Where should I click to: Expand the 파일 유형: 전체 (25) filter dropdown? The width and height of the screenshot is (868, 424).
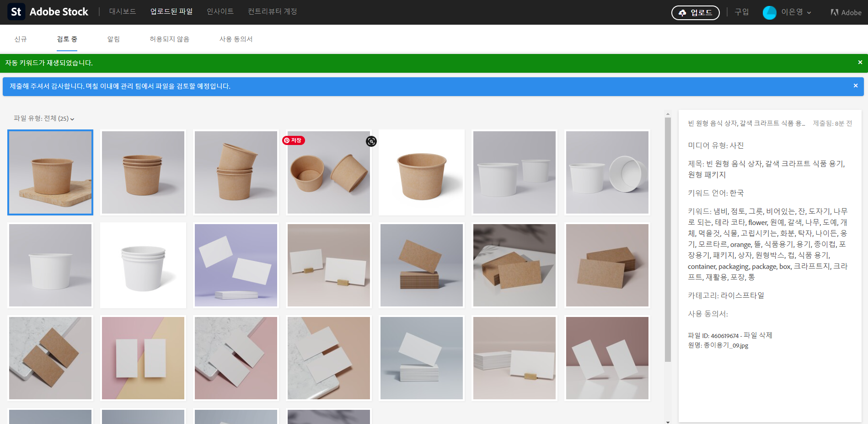pos(44,118)
